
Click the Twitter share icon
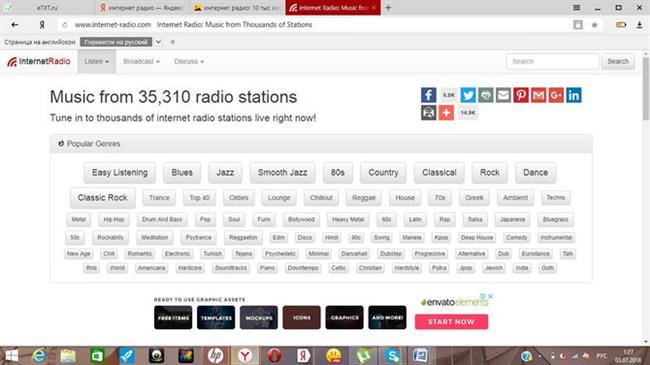(468, 95)
